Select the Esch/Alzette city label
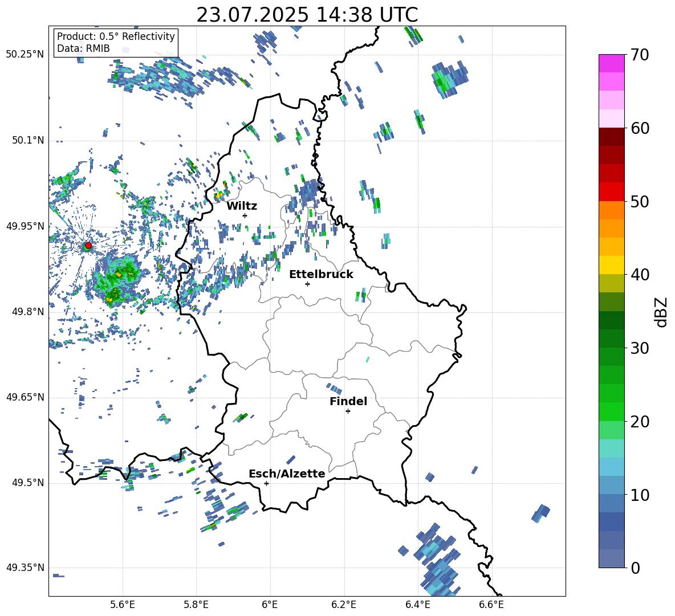Screen dimensions: 675x616 point(287,474)
